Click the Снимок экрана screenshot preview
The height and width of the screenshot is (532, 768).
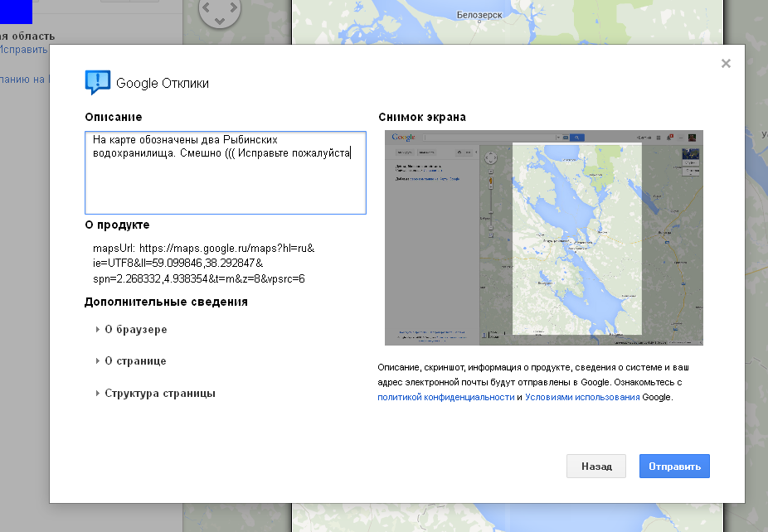tap(543, 238)
